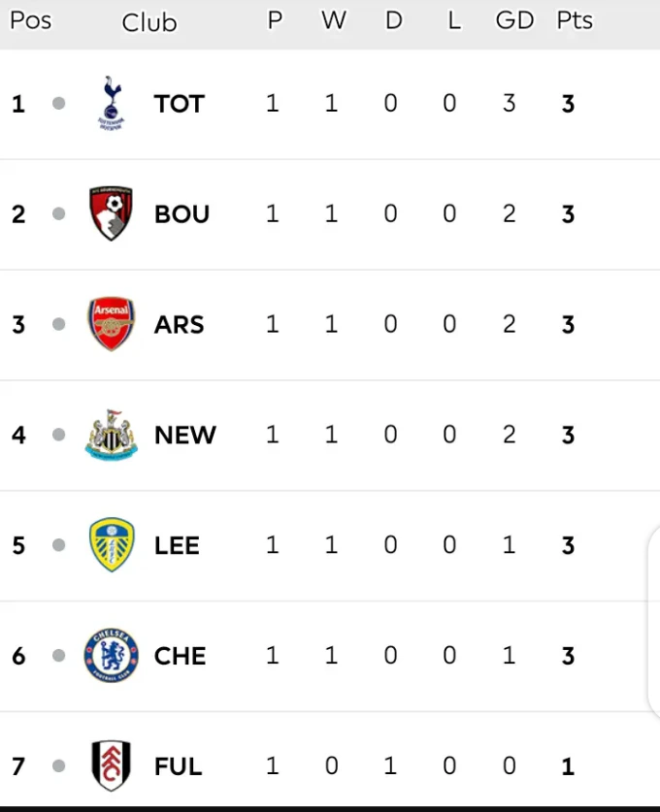Open the CHE club name
This screenshot has width=660, height=812.
click(180, 656)
